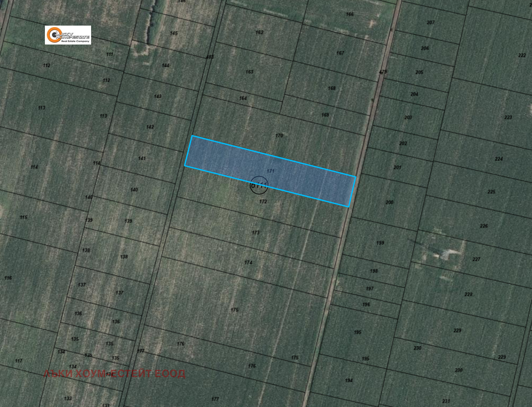Image resolution: width=532 pixels, height=407 pixels.
Task: Select parcel 227 with the bare patch
Action: click(x=476, y=259)
